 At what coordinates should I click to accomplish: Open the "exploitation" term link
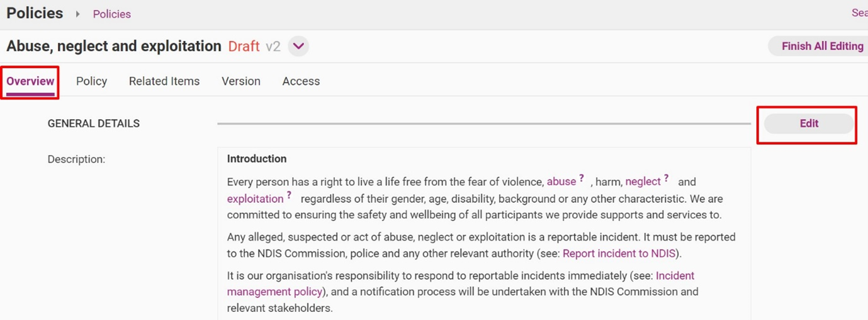pyautogui.click(x=255, y=199)
